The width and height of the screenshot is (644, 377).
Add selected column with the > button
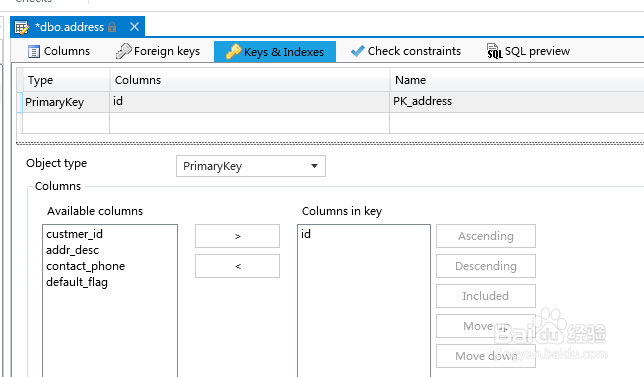[237, 236]
